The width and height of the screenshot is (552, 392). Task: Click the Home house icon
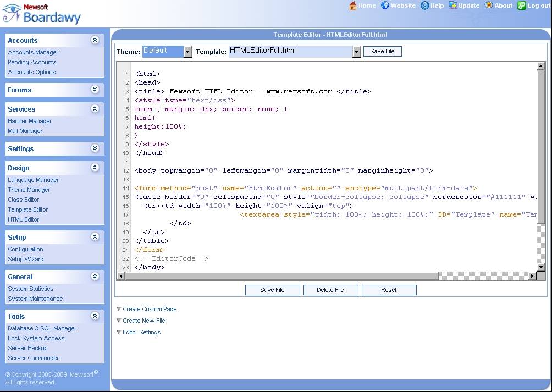click(x=353, y=5)
